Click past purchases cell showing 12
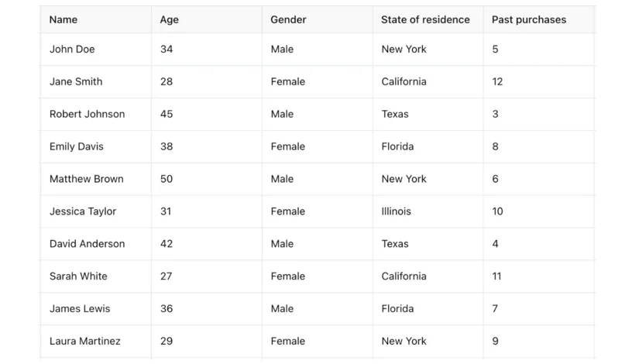Viewport: 639px width, 364px height. point(497,81)
